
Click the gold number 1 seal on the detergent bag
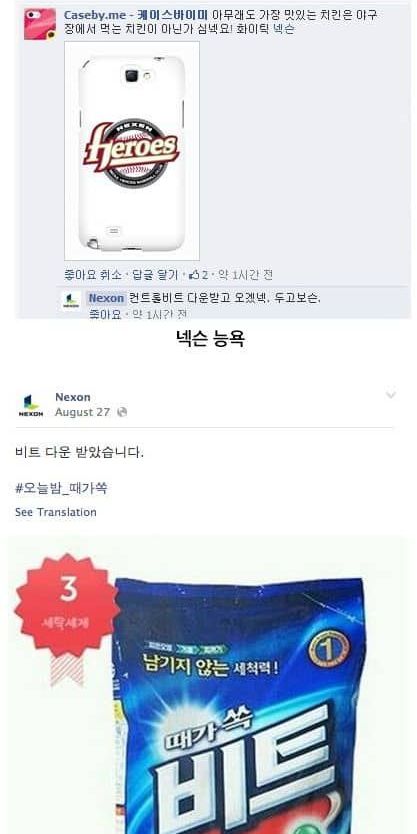pos(329,648)
